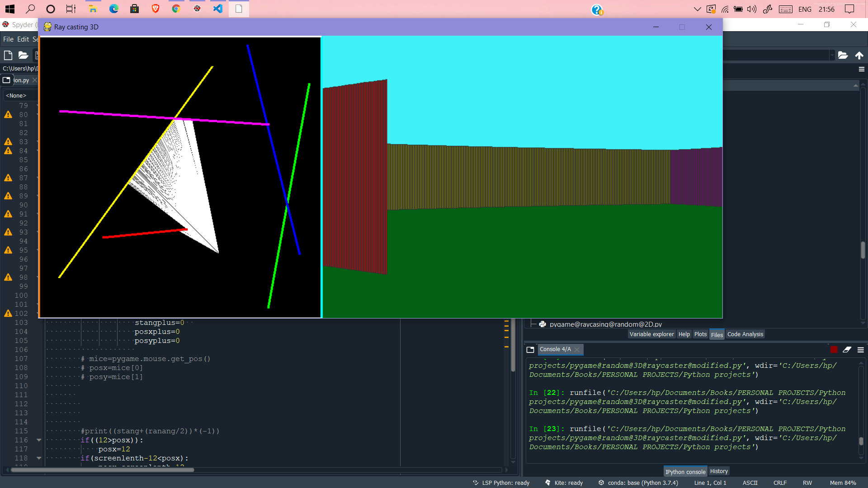Open the console options hamburger menu
This screenshot has height=488, width=868.
(x=861, y=350)
